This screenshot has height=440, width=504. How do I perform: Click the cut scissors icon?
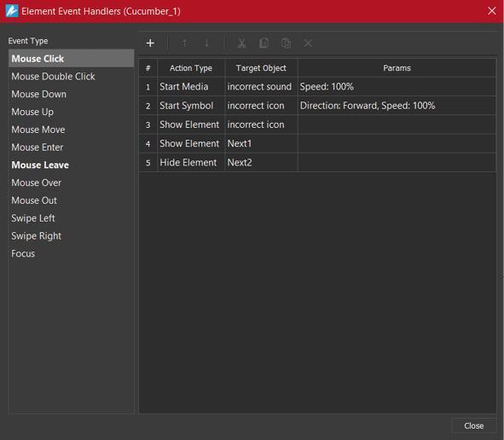point(241,43)
